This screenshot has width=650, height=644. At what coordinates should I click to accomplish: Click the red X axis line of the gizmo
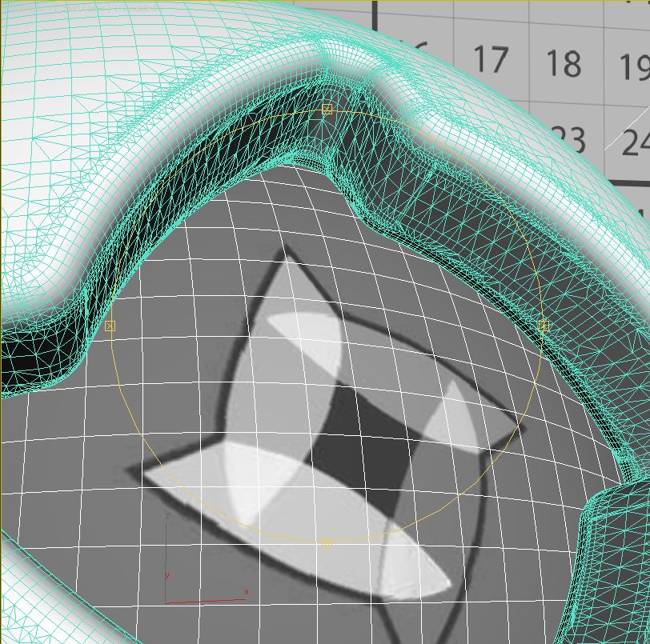coord(207,601)
